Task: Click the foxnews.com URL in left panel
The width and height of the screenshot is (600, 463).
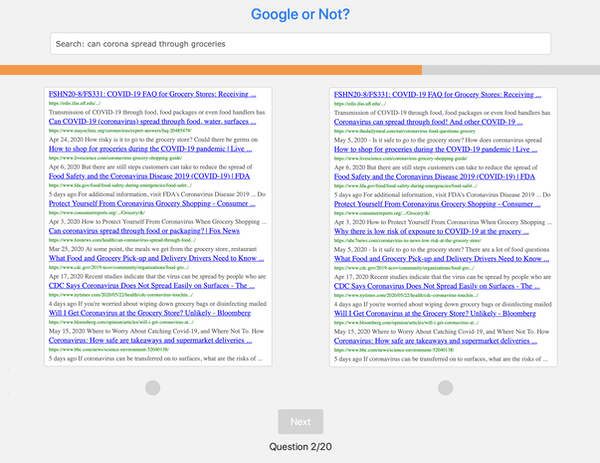Action: pos(122,240)
